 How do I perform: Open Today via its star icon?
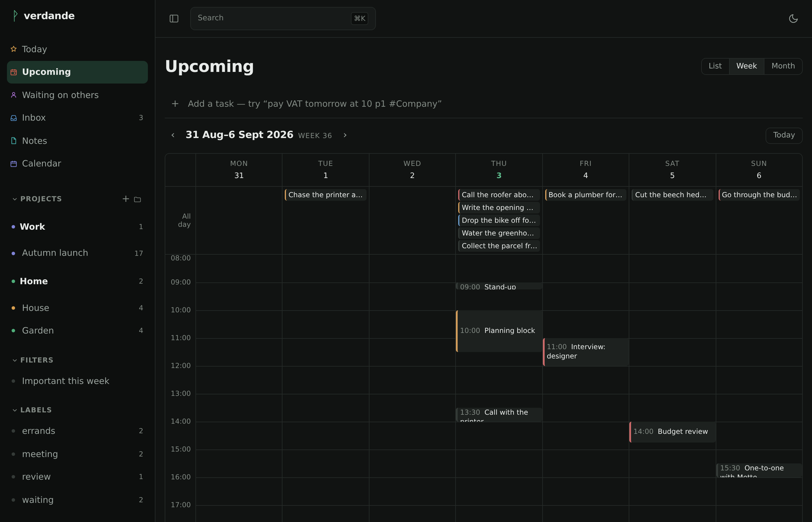click(14, 49)
